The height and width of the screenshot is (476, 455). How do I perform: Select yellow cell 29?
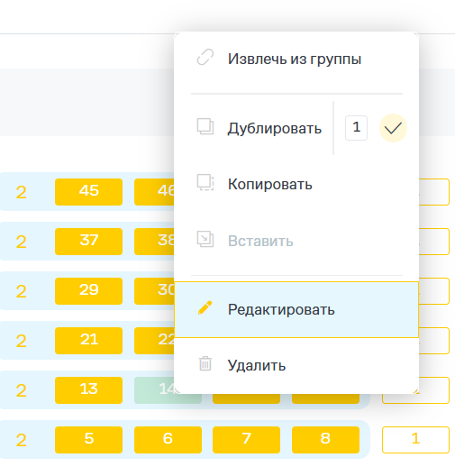tap(88, 291)
